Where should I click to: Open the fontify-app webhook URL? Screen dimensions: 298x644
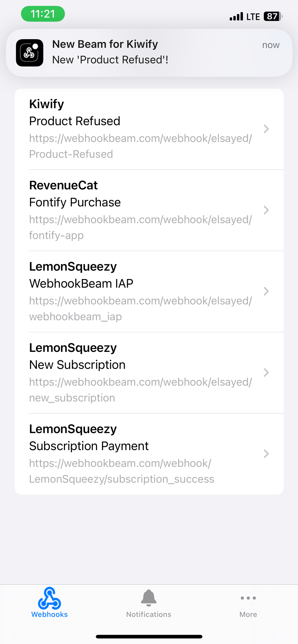[x=140, y=227]
